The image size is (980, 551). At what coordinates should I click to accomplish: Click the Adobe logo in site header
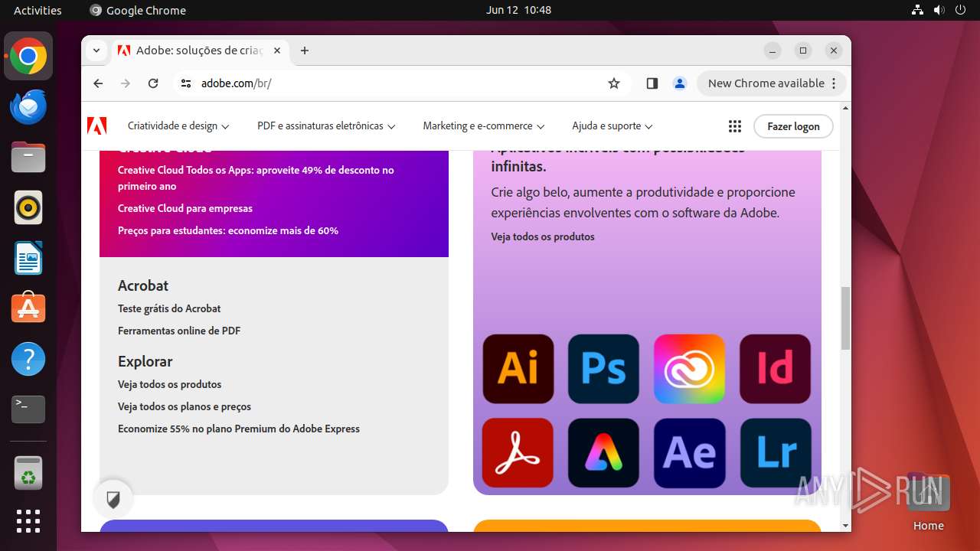tap(97, 126)
